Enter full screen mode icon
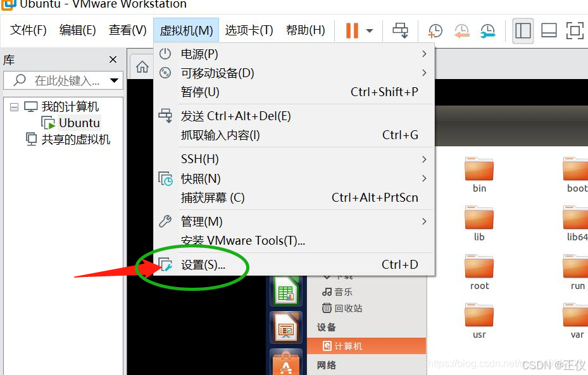Viewport: 588px width, 375px height. pyautogui.click(x=575, y=31)
